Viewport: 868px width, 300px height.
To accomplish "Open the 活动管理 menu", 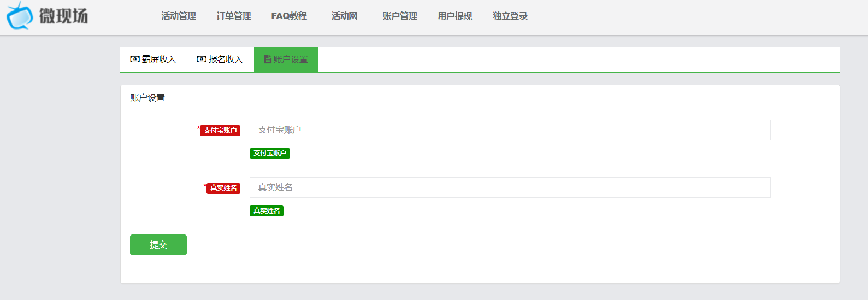I will click(x=179, y=16).
